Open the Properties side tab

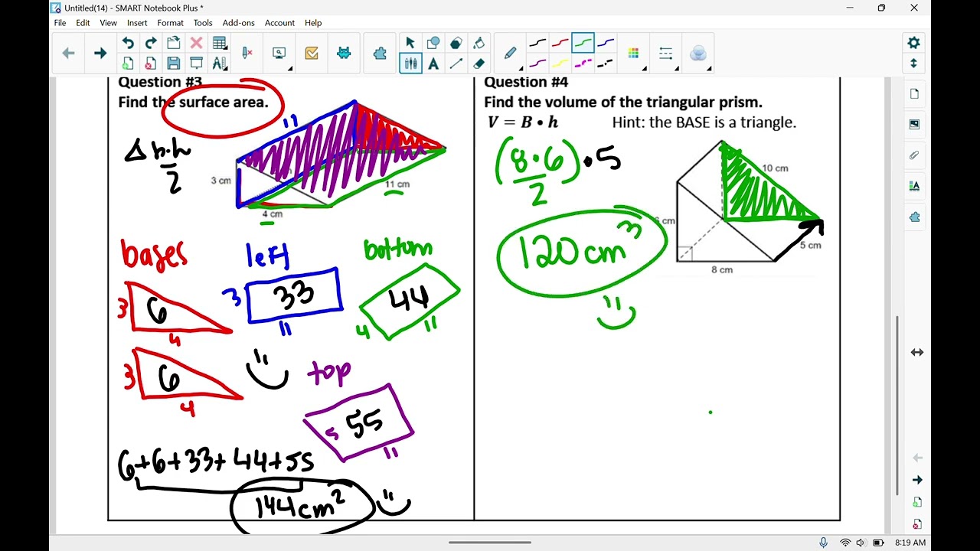[915, 185]
